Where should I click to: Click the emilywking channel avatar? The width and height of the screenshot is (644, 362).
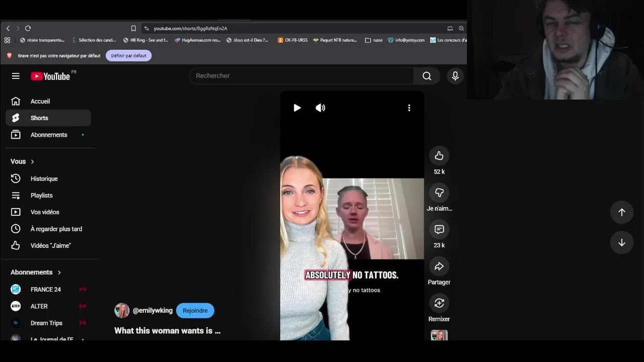coord(122,311)
